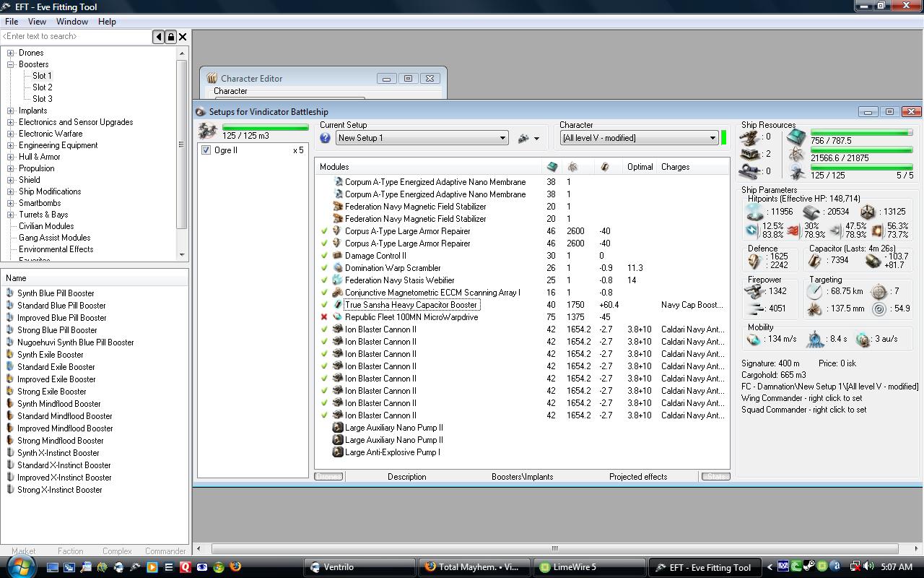Click the Domination Warp Scrambler module icon

pos(337,268)
